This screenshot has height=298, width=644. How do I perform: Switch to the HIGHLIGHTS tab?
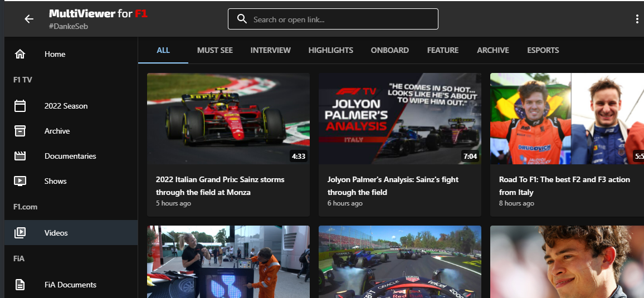click(x=330, y=50)
